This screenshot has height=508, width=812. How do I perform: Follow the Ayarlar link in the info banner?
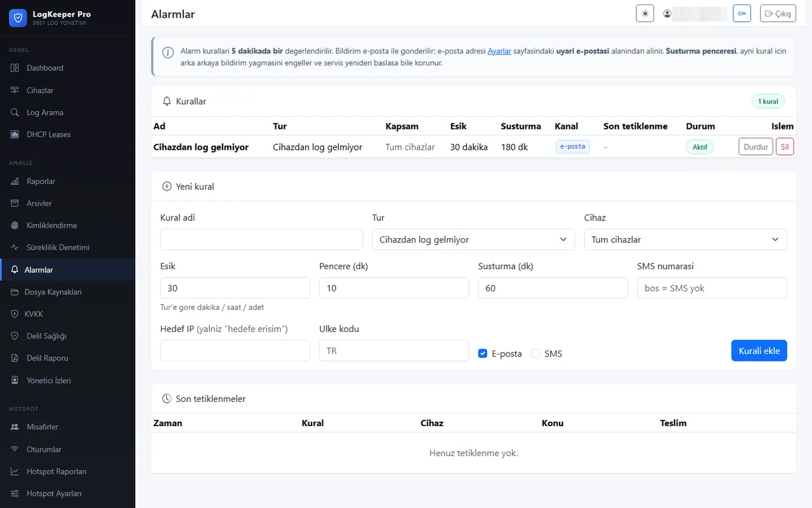499,51
